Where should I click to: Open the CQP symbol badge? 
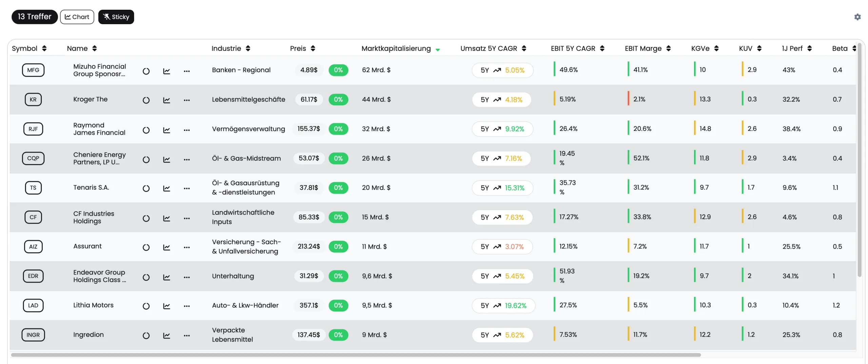coord(33,158)
